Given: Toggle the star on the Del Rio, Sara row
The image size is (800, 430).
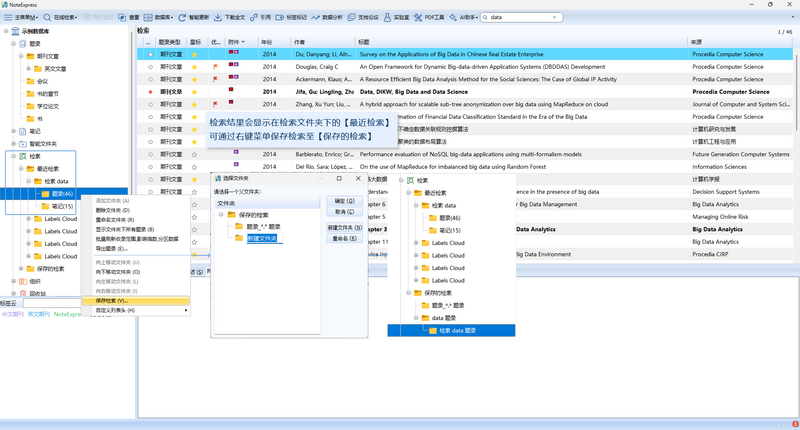Looking at the screenshot, I should [194, 167].
